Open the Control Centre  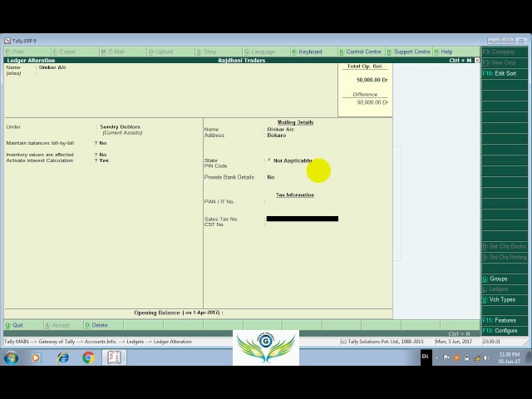pos(362,52)
